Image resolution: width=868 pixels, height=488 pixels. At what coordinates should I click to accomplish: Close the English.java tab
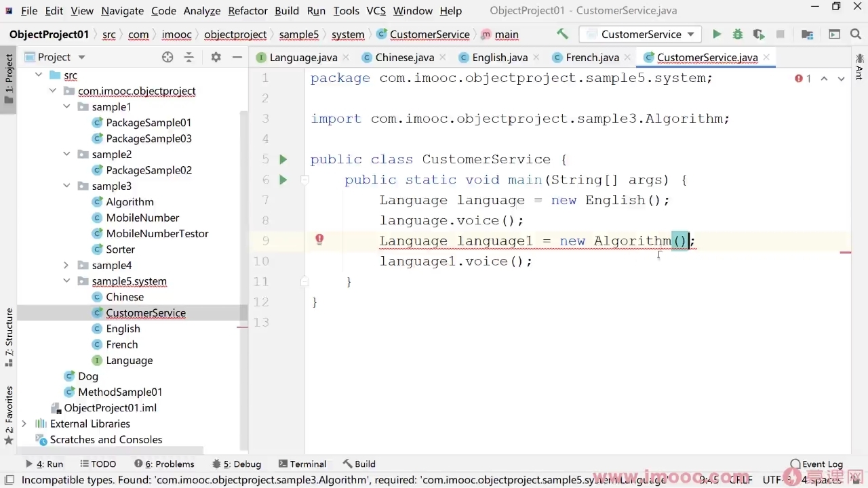[536, 58]
